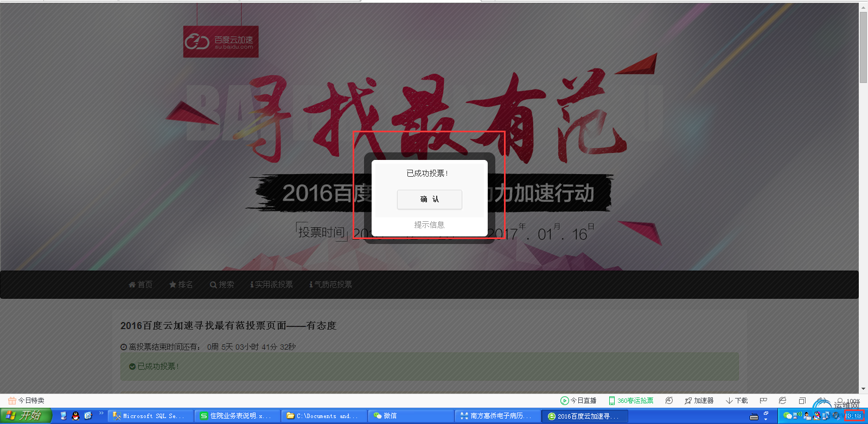
Task: Click the system clock in the tray
Action: tap(854, 416)
